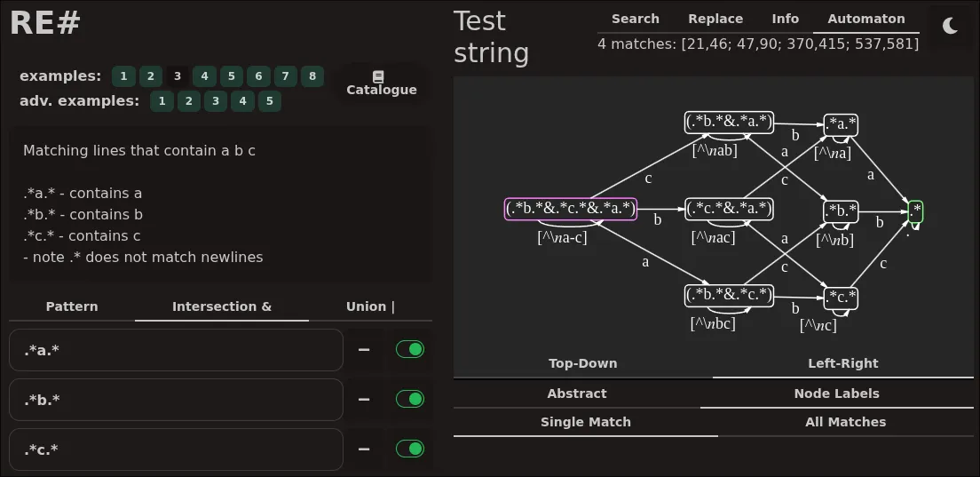Viewport: 980px width, 477px height.
Task: Remove the .*a.* pattern with minus icon
Action: (x=364, y=350)
